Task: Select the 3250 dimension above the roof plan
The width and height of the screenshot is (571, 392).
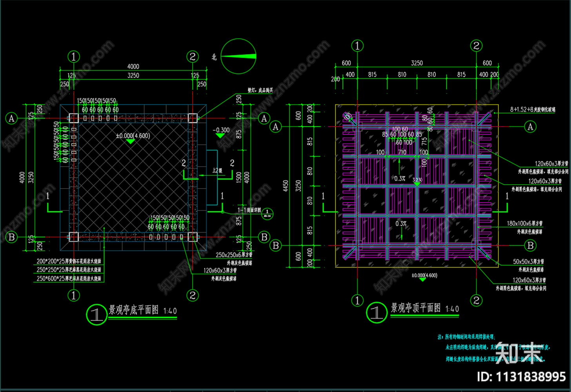Action: pos(417,63)
